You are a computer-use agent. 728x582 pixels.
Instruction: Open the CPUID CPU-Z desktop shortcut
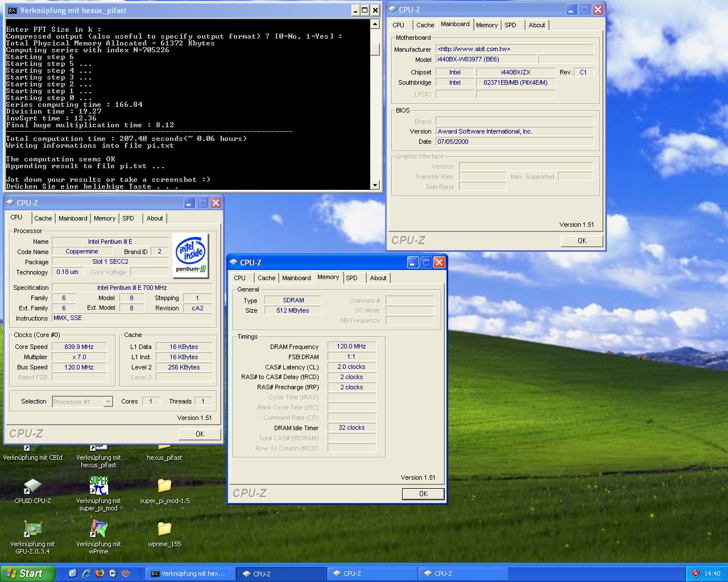tap(32, 486)
